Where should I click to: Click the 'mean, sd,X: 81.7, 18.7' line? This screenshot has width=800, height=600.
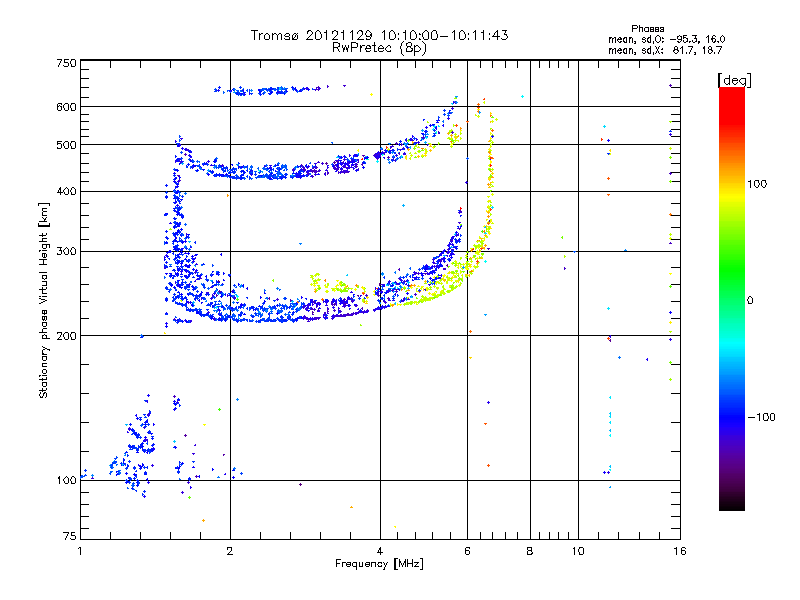point(665,50)
